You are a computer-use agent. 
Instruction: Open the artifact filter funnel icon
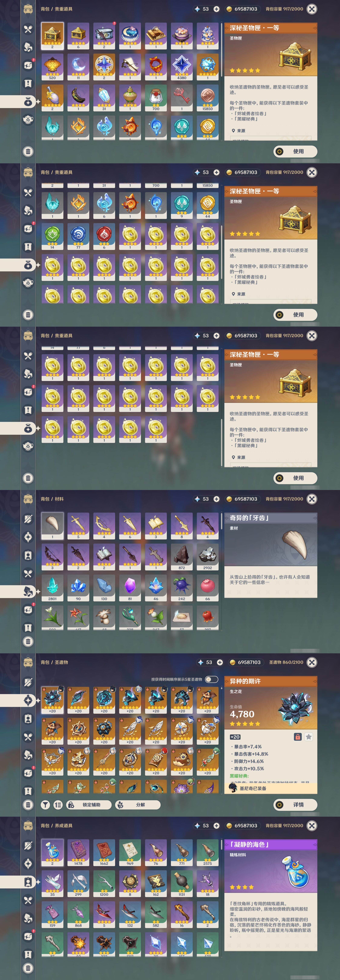pos(45,805)
